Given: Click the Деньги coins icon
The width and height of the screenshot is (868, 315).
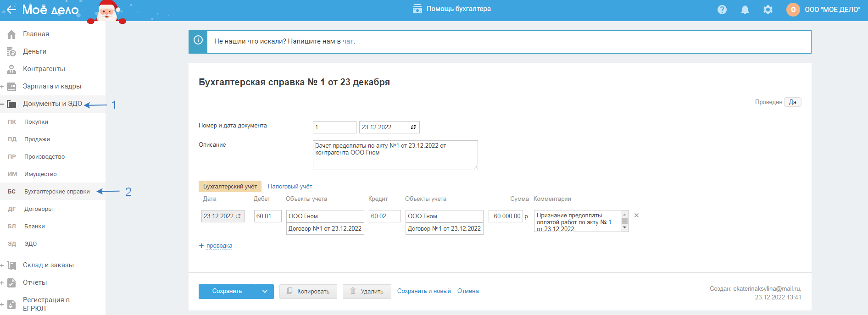Looking at the screenshot, I should tap(11, 51).
